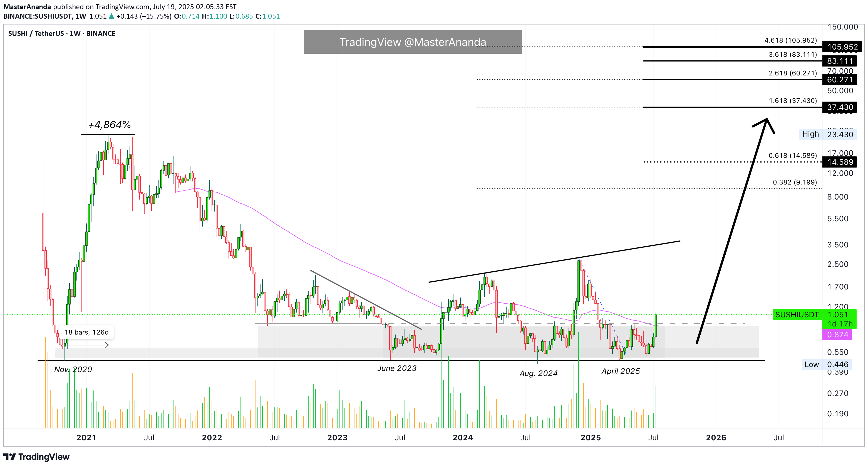This screenshot has width=868, height=467.
Task: Click the 150.000 price axis value
Action: coord(842,27)
